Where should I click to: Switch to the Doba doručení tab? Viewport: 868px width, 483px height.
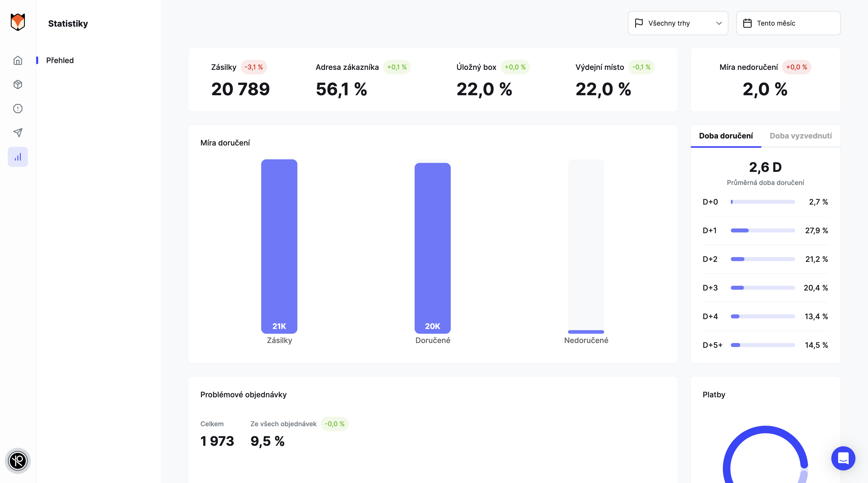(726, 136)
